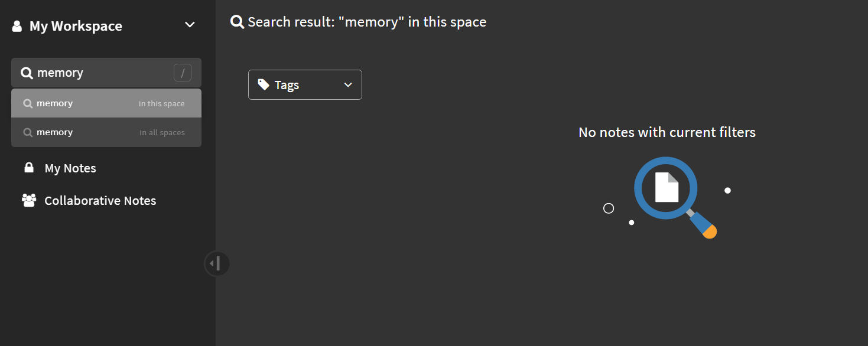Click the magnifier icon on the 'in this space' suggestion
This screenshot has width=868, height=346.
tap(28, 103)
